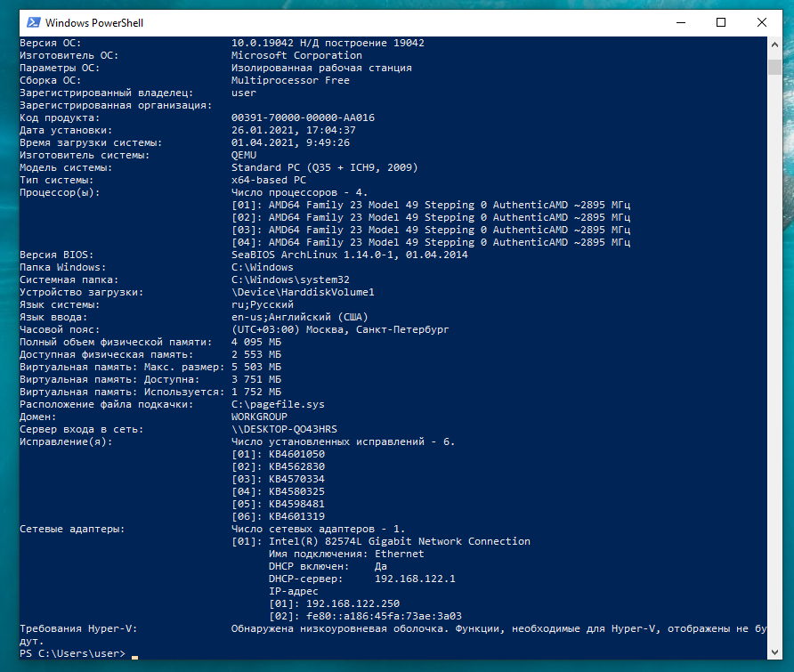The width and height of the screenshot is (794, 672).
Task: Click the en-us input language value
Action: 300,317
